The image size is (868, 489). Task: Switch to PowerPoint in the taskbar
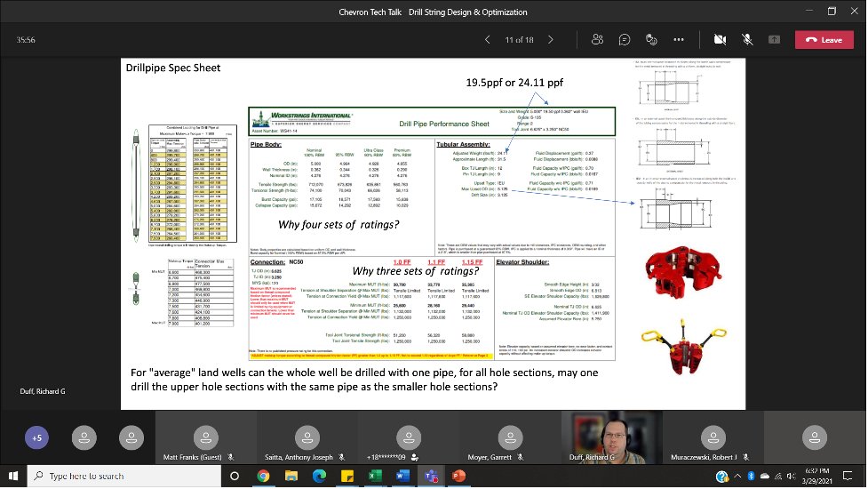point(458,477)
